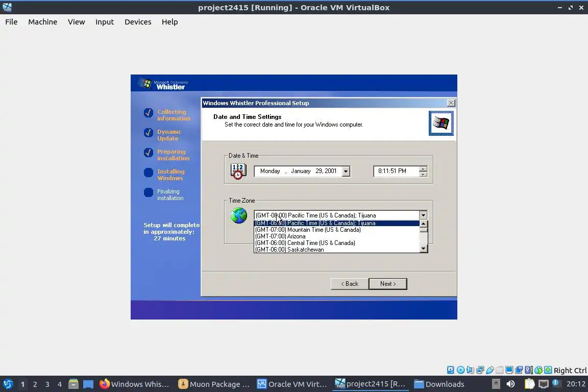Close the Windows Whistler Setup dialog

(451, 103)
